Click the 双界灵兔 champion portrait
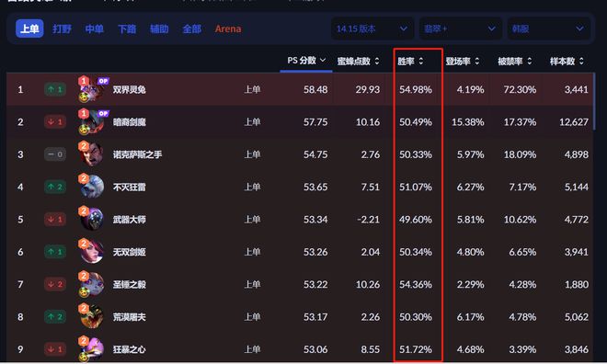Viewport: 607px width, 364px height. click(x=92, y=89)
